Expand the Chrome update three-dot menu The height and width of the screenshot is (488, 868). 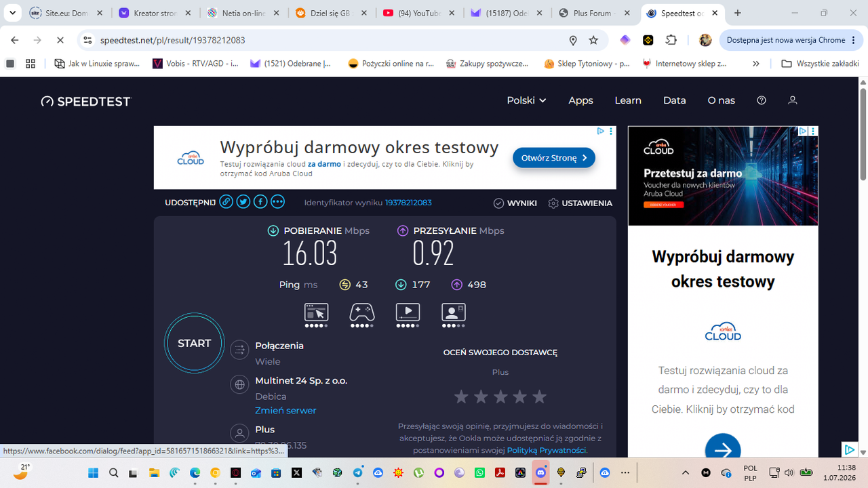pyautogui.click(x=853, y=40)
